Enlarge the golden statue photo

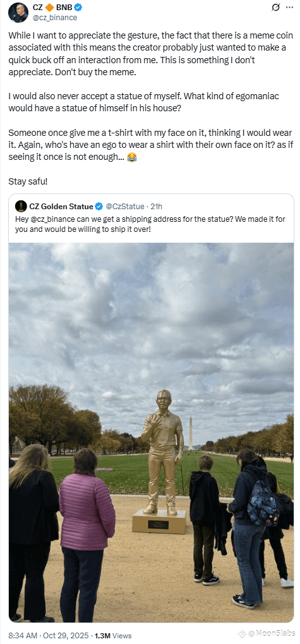[151, 432]
